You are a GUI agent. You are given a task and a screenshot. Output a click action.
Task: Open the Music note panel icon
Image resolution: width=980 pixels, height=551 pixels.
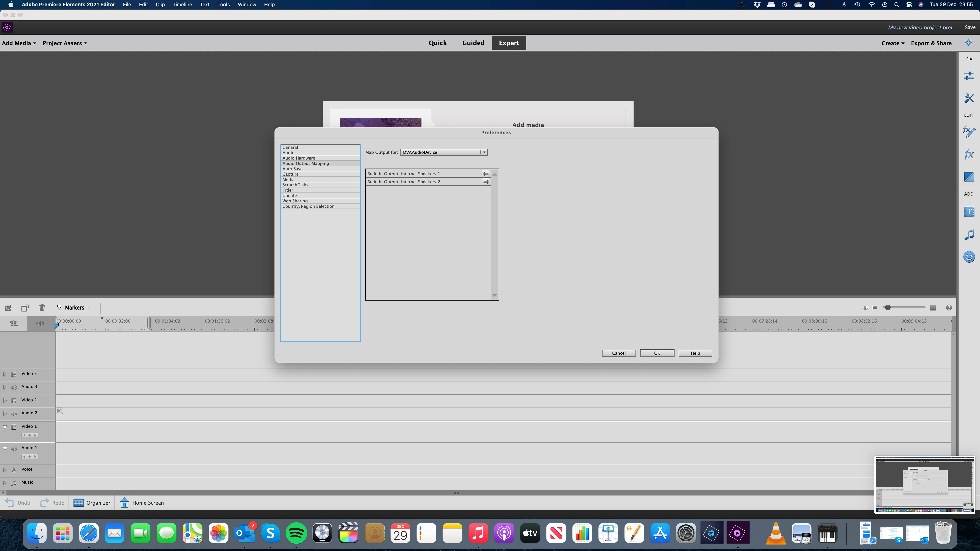tap(969, 235)
